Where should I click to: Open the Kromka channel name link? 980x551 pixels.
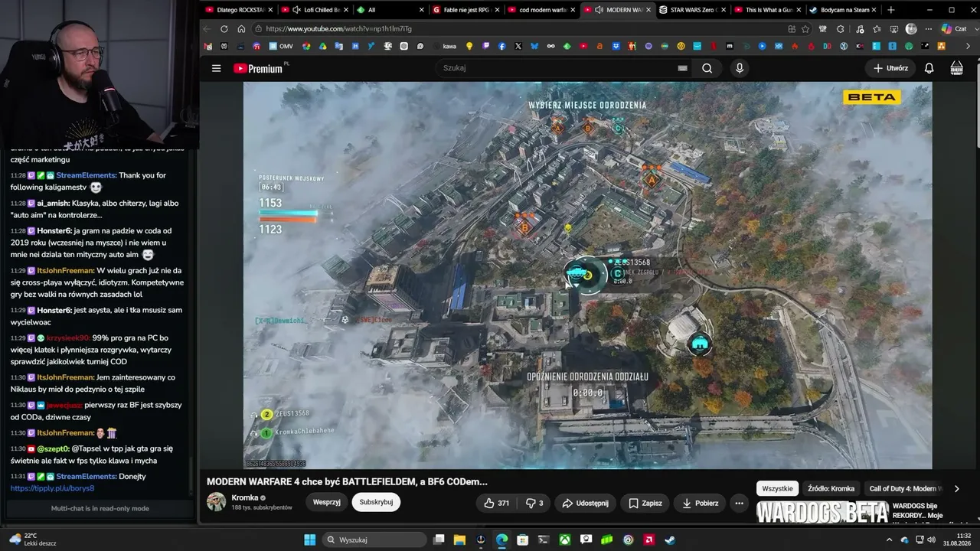pos(245,497)
